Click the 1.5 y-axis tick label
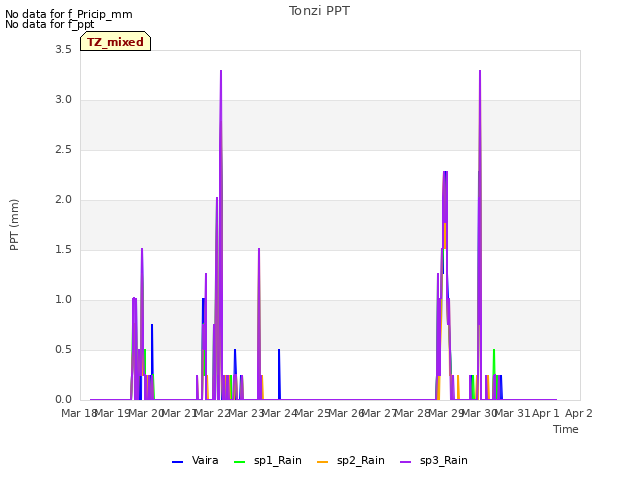Image resolution: width=640 pixels, height=480 pixels. pos(63,249)
